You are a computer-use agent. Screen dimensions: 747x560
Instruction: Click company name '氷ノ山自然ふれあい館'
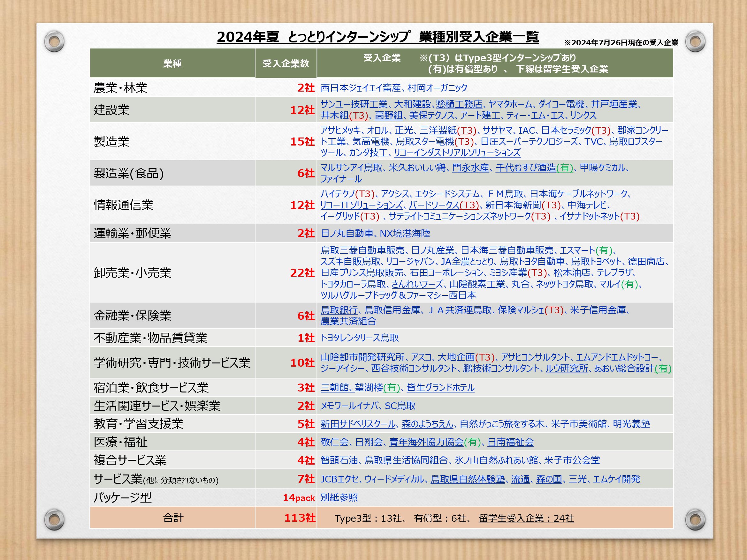click(x=496, y=460)
